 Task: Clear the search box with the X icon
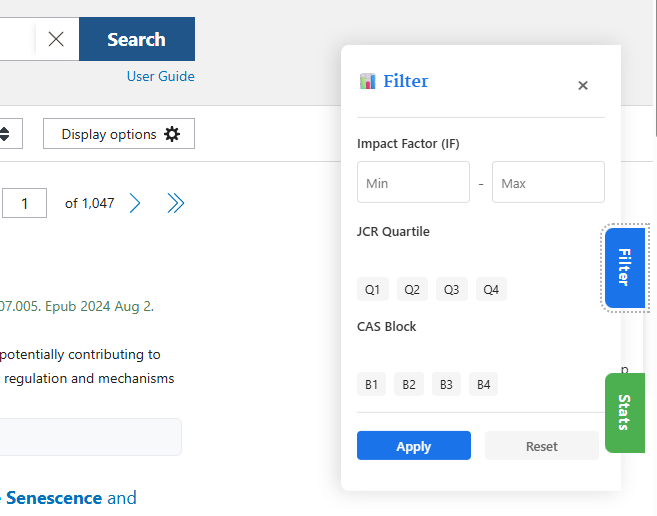(x=56, y=39)
